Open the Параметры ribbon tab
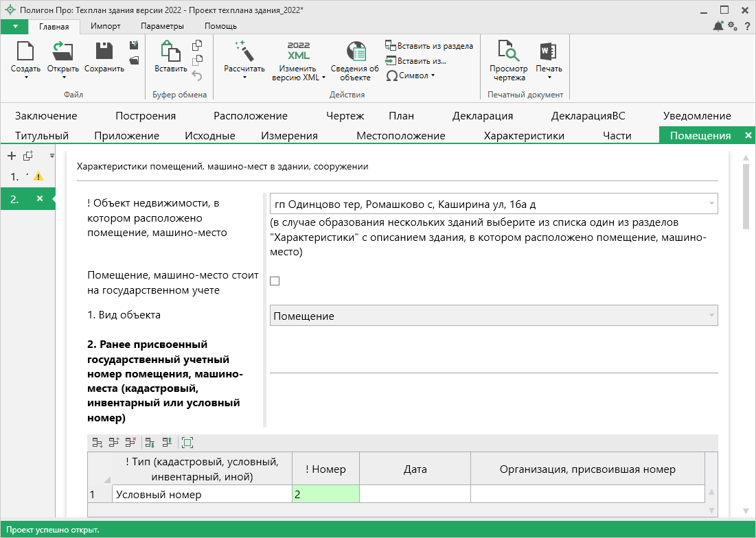756x538 pixels. tap(162, 26)
